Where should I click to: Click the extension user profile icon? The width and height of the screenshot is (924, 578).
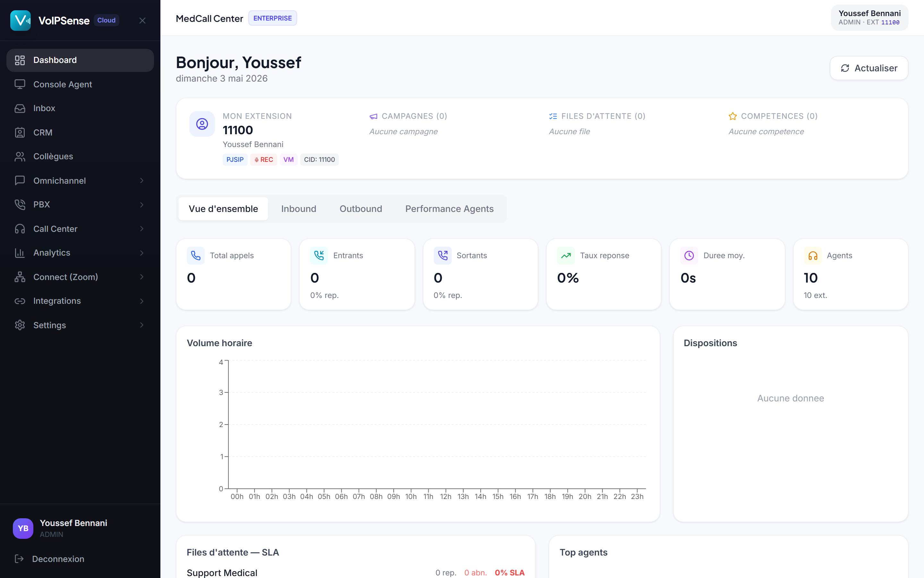(x=202, y=124)
